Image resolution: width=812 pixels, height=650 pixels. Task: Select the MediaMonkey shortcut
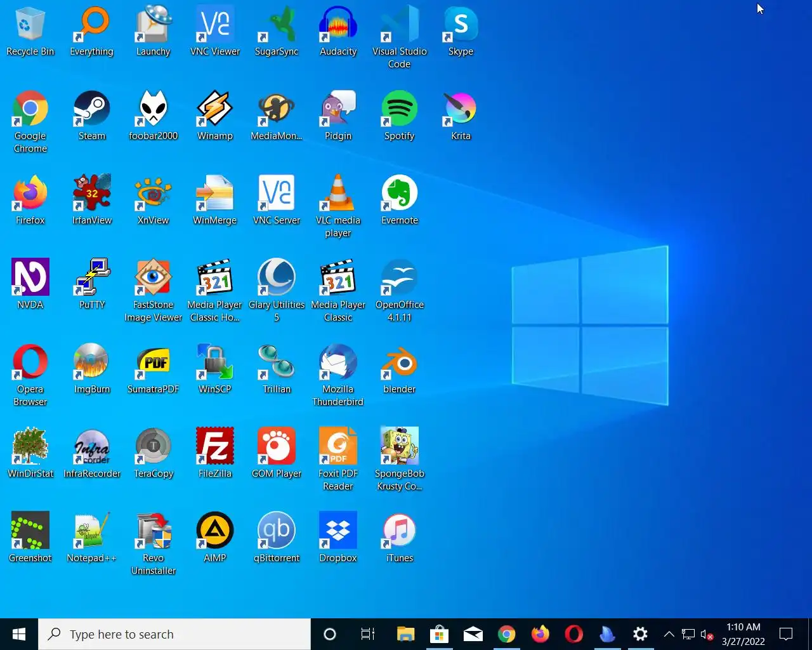point(276,116)
